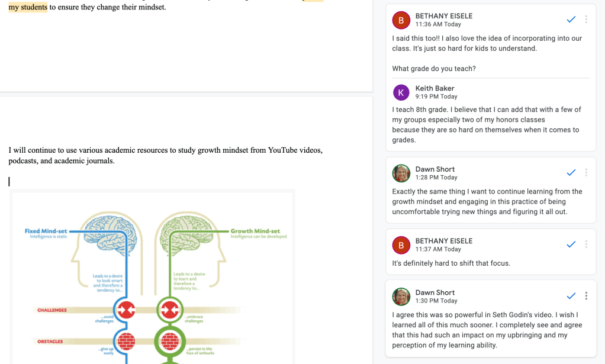This screenshot has width=605, height=364.
Task: Click Keith Baker's purple avatar
Action: 401,92
